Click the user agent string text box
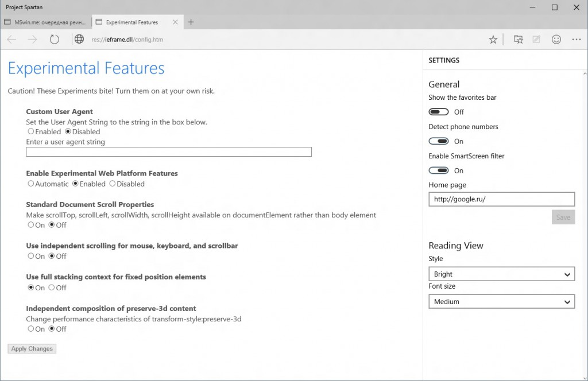The image size is (588, 381). click(x=169, y=152)
